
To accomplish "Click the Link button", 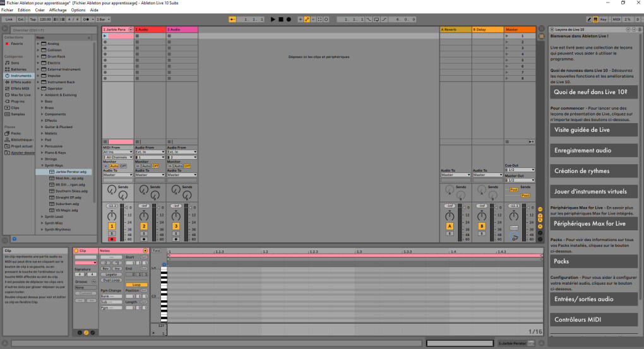I will [x=9, y=20].
